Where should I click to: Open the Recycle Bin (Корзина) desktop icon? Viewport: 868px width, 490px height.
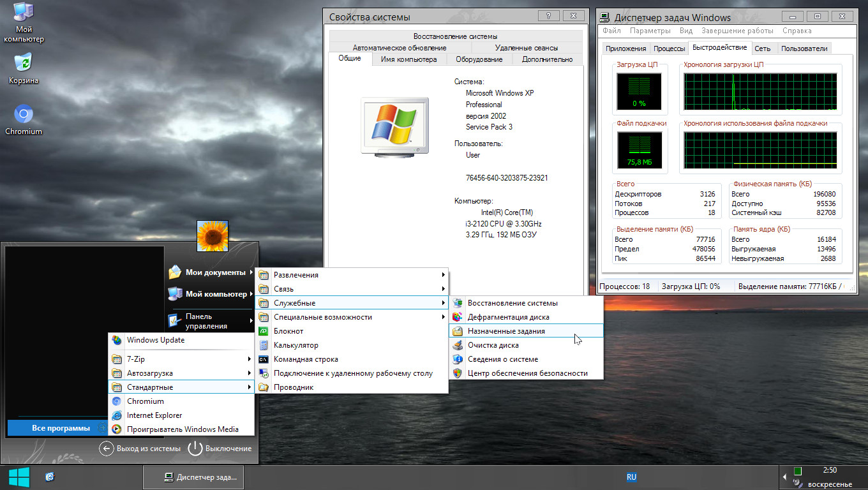click(x=24, y=68)
